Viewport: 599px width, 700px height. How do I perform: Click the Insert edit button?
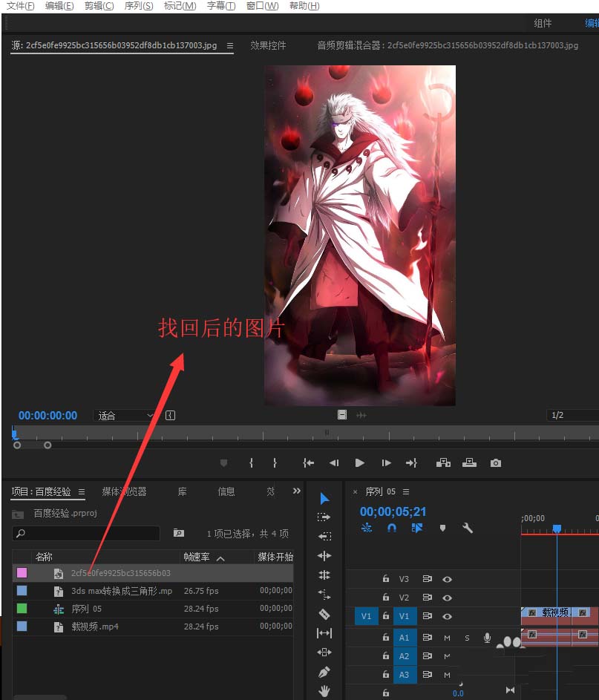[443, 463]
